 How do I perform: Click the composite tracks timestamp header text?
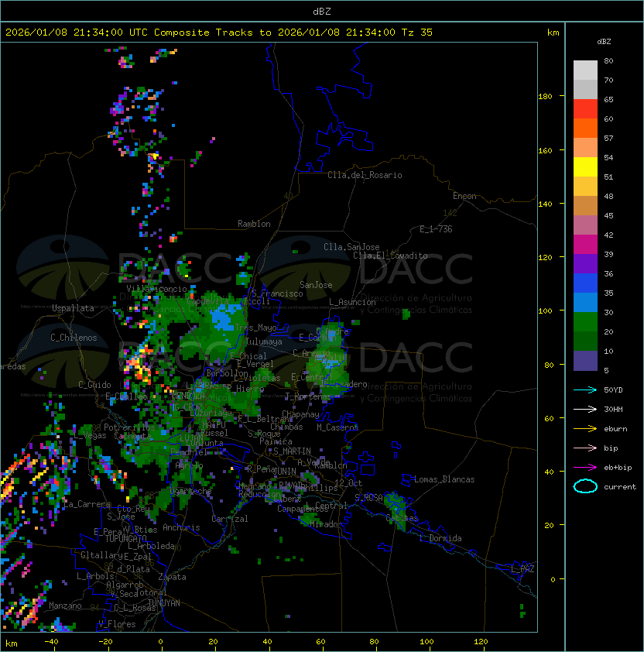219,33
